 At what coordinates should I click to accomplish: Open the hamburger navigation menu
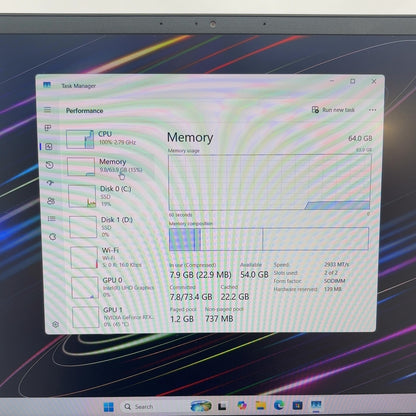click(47, 110)
